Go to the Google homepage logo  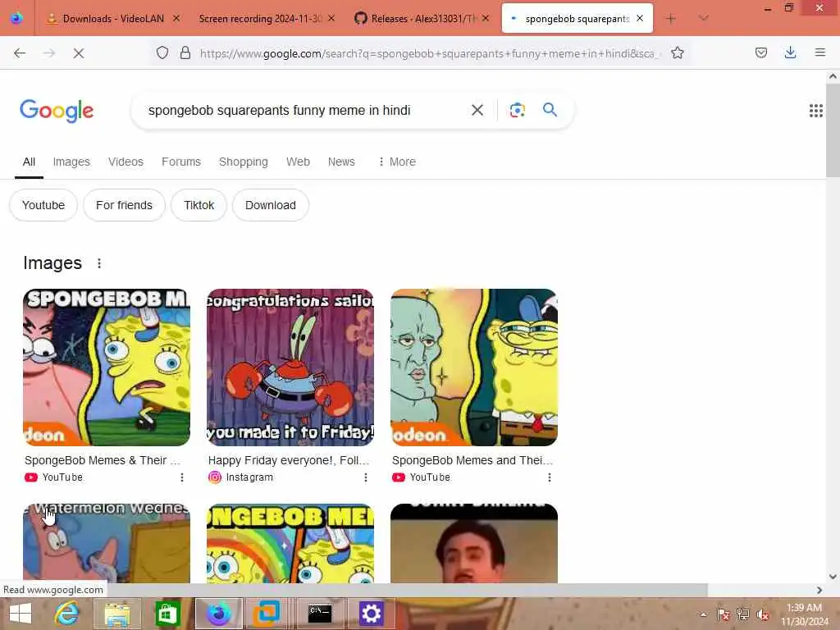[57, 111]
